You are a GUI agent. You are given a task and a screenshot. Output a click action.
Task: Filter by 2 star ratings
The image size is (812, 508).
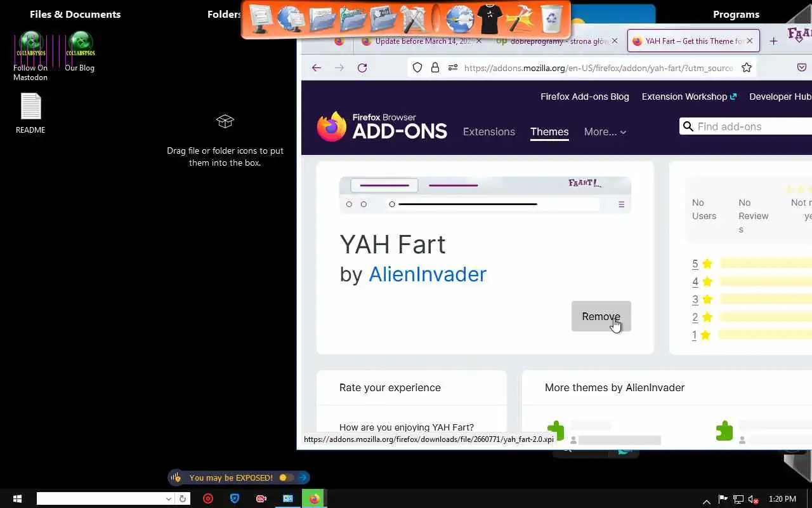pos(752,317)
